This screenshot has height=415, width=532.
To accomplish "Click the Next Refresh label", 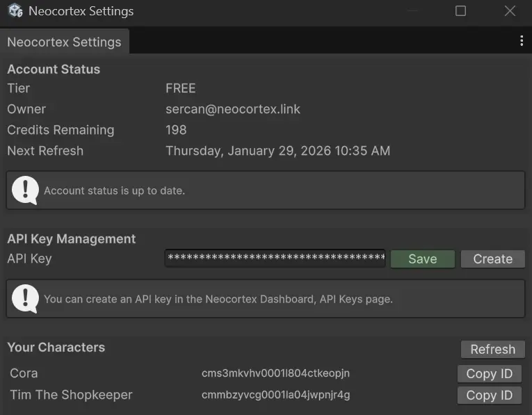I will click(x=45, y=151).
